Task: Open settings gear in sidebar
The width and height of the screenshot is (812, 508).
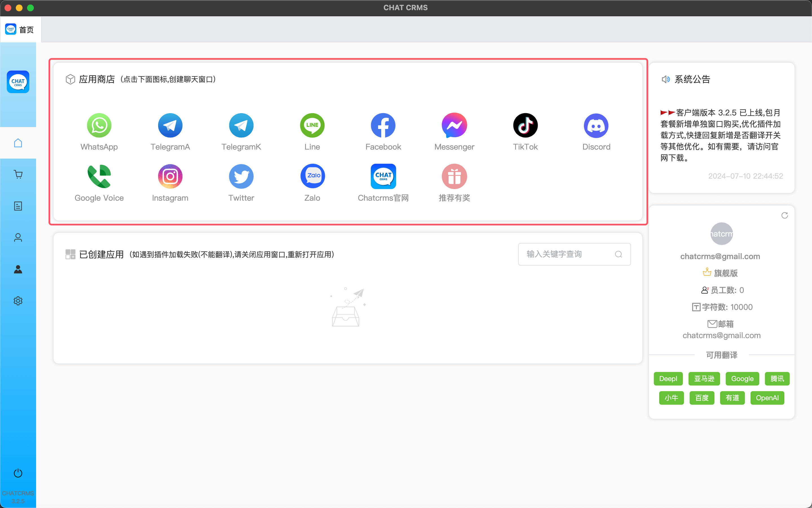Action: (x=18, y=301)
